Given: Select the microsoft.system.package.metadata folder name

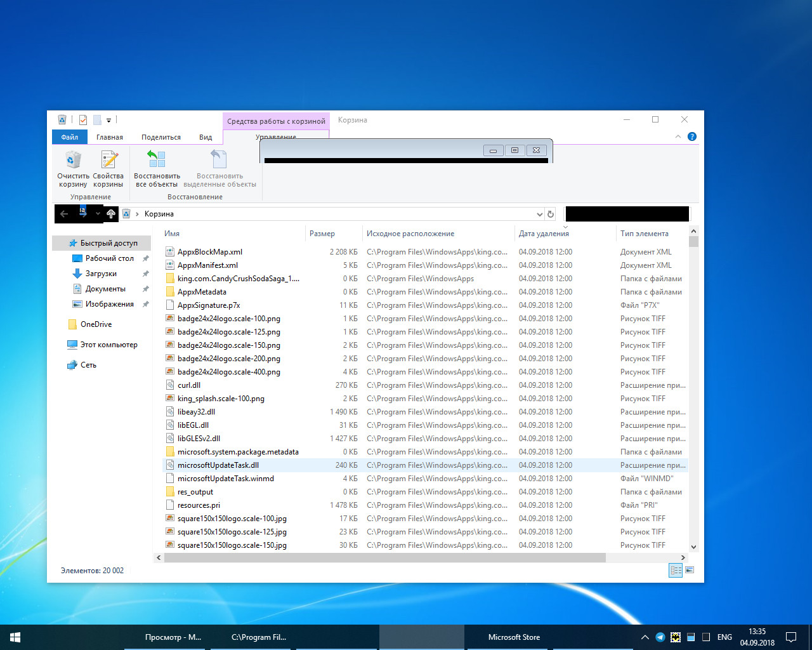Looking at the screenshot, I should point(238,452).
